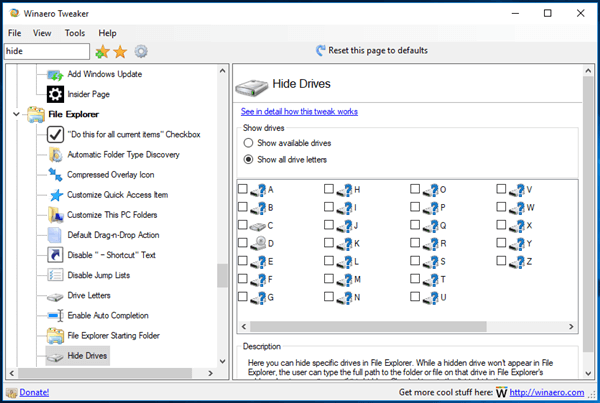Select 'Show available drives' radio button
600x403 pixels.
248,143
